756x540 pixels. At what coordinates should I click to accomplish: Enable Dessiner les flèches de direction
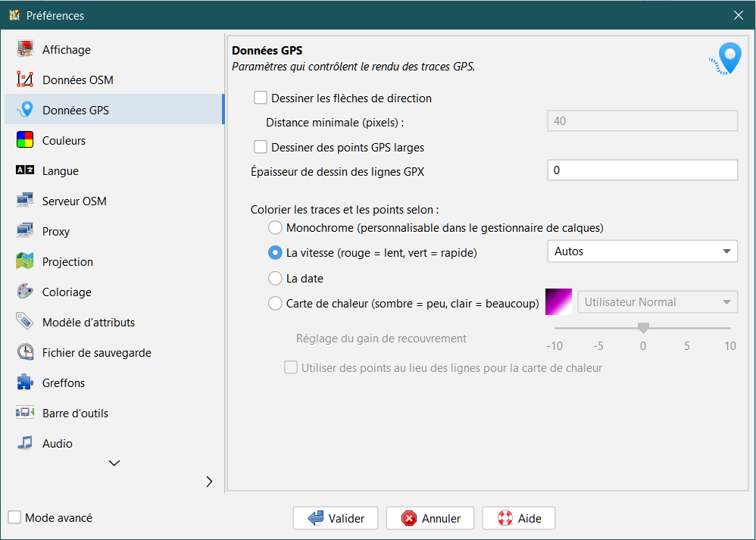[x=261, y=98]
